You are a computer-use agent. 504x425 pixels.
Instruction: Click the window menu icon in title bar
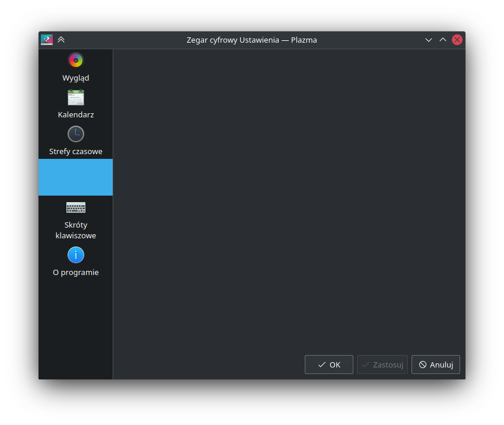coord(47,40)
